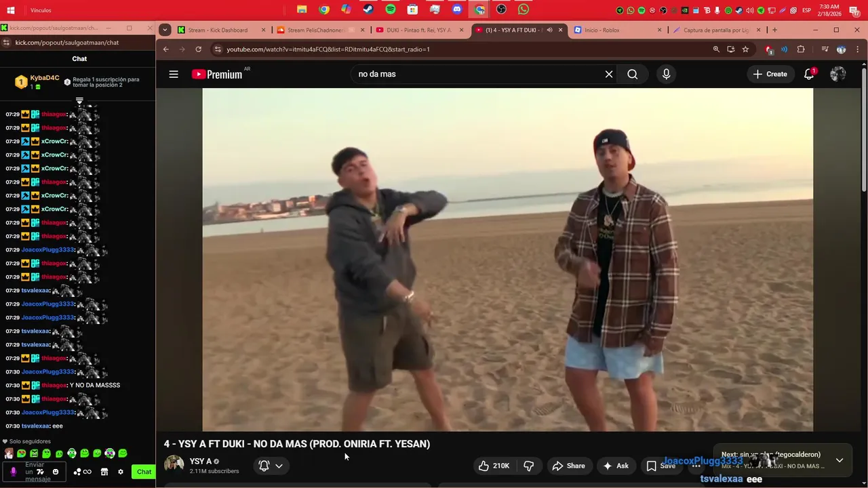Screen dimensions: 868x488
Task: Expand subscription notification bell dropdown
Action: [271, 466]
